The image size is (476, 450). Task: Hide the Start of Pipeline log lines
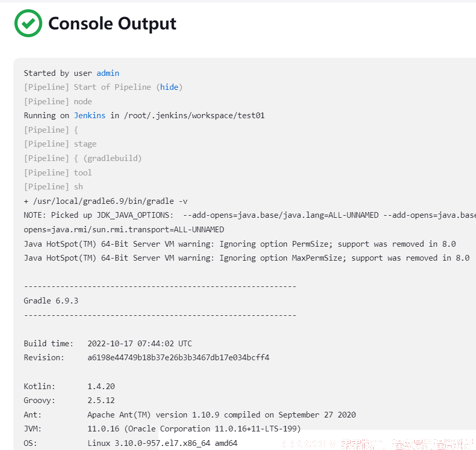pyautogui.click(x=169, y=87)
